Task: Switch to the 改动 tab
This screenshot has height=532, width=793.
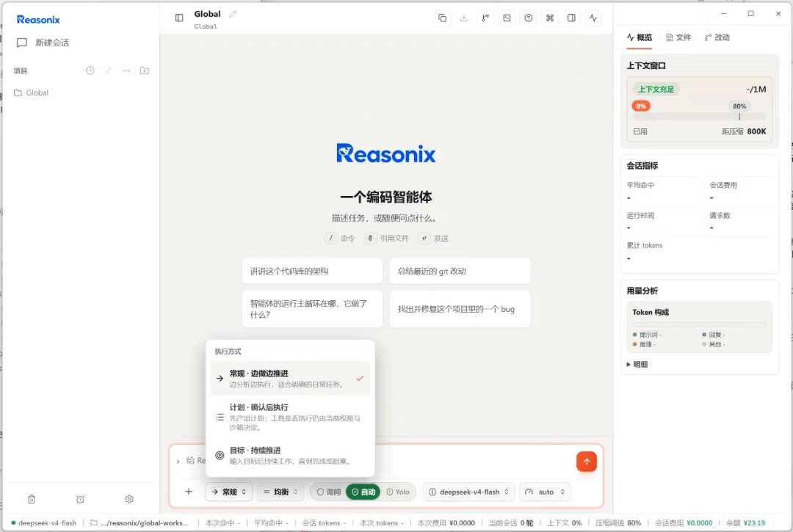Action: click(717, 37)
